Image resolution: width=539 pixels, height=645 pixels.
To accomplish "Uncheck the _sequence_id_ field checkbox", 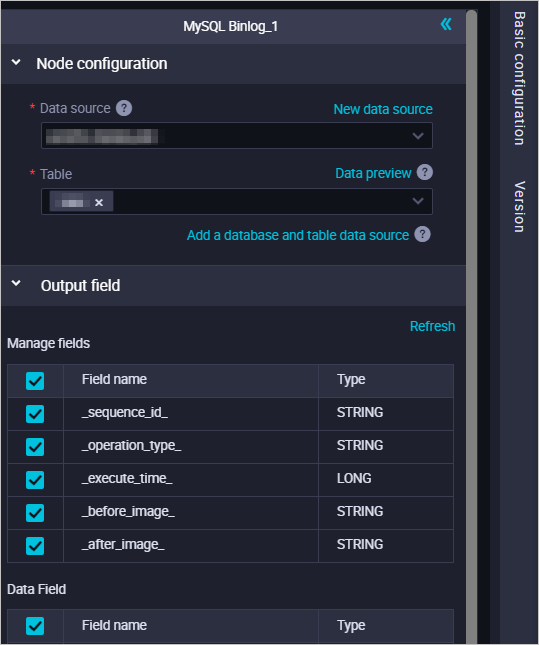I will [35, 414].
